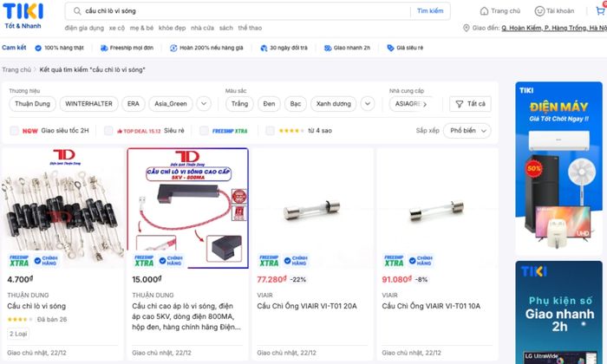The height and width of the screenshot is (364, 607).
Task: Click the Giao nhanh 2h commitment icon
Action: click(328, 48)
